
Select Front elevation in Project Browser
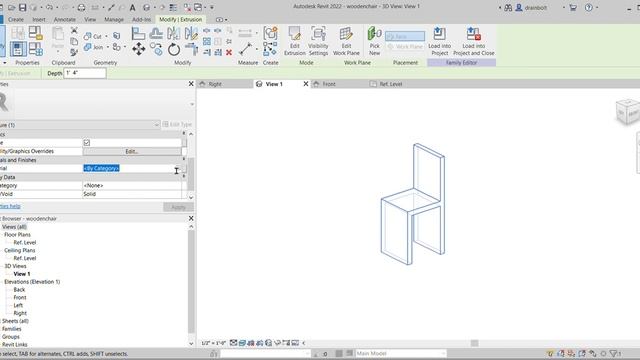pyautogui.click(x=20, y=298)
